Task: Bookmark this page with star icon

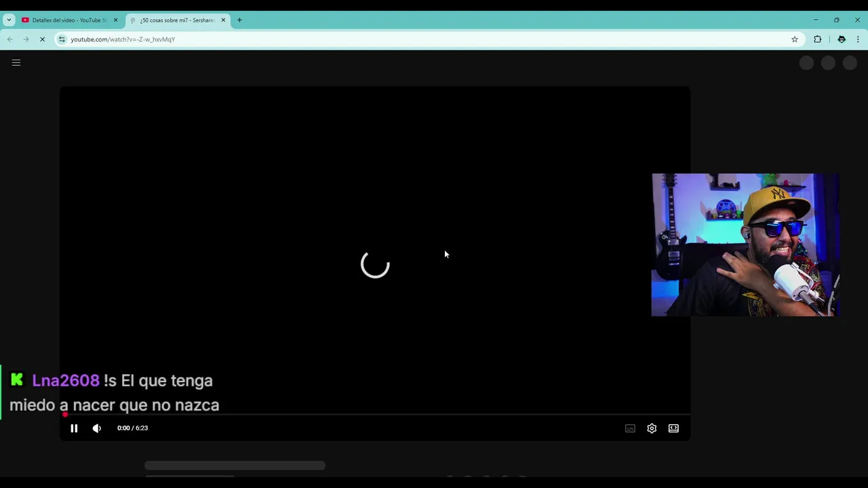Action: [x=795, y=39]
